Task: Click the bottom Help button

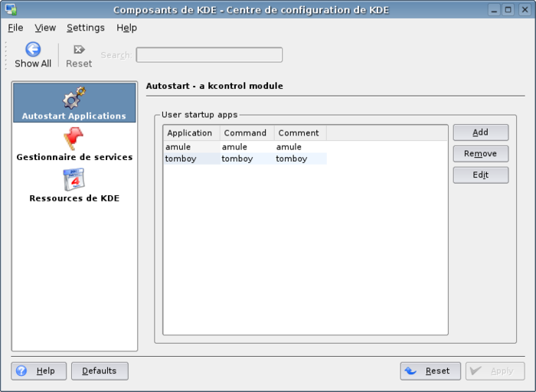Action: 38,371
